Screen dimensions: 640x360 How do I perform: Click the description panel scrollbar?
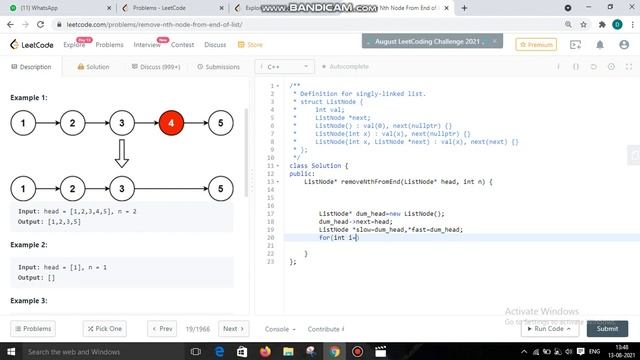click(246, 153)
